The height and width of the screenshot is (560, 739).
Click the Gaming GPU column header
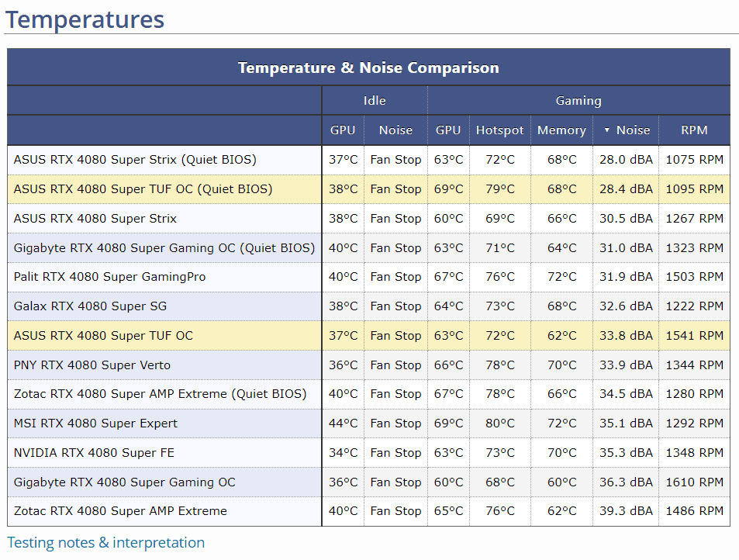[448, 130]
